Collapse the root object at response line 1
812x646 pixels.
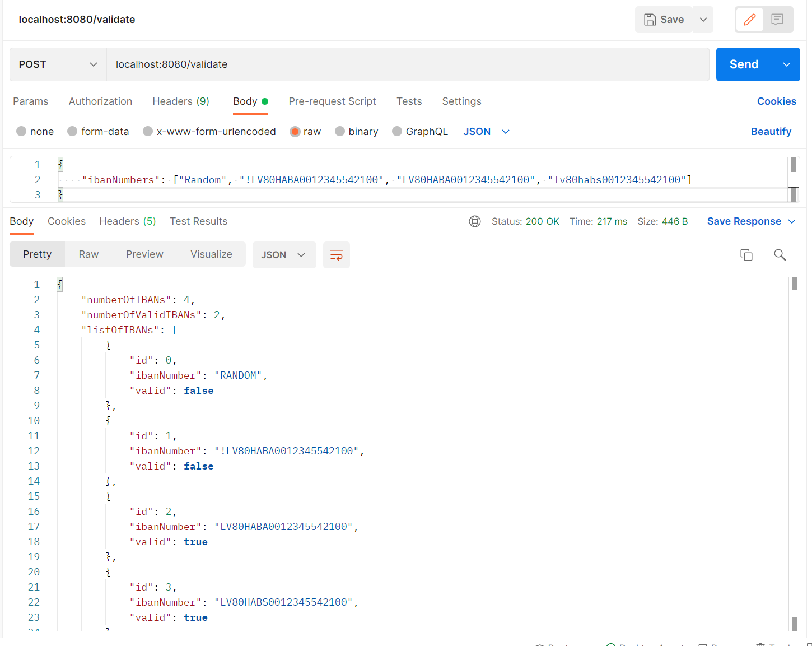click(x=59, y=285)
